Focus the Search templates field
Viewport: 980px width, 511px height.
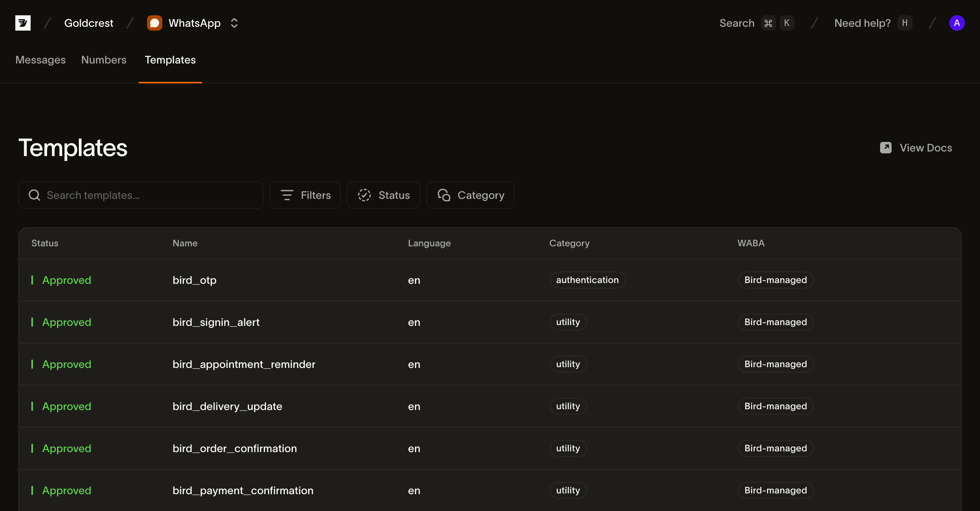pos(141,195)
